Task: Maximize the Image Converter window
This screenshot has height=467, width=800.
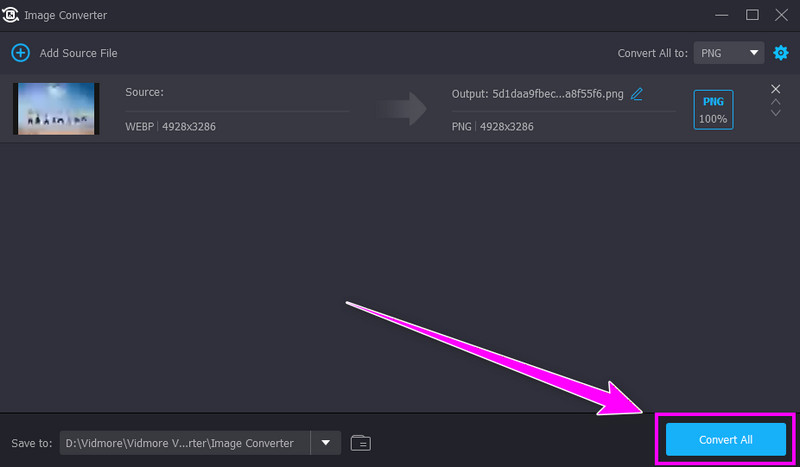Action: coord(752,15)
